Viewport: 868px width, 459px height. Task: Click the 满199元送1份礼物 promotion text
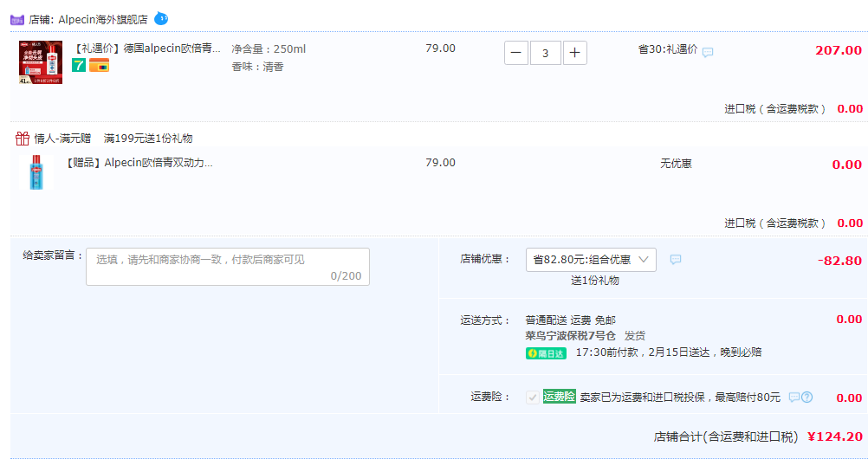click(148, 139)
